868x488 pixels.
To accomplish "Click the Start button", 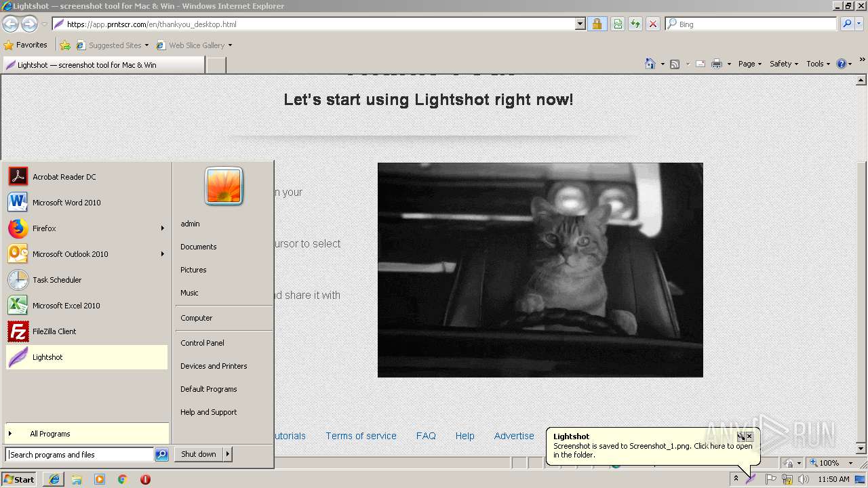I will (x=19, y=479).
